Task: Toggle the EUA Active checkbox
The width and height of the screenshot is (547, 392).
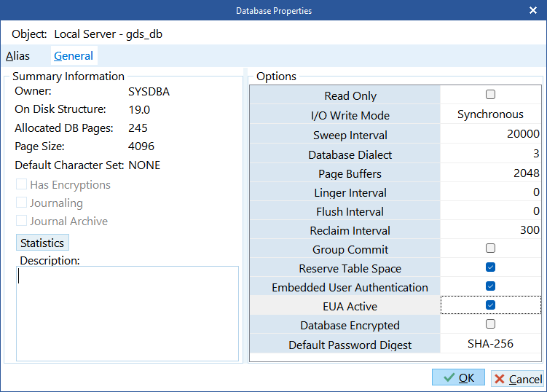Action: (490, 305)
